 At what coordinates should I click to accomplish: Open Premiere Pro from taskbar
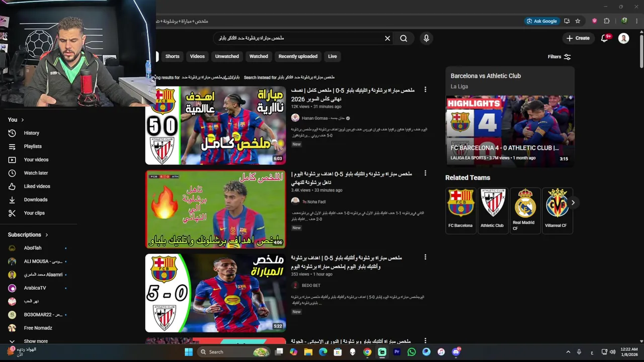[x=397, y=352]
